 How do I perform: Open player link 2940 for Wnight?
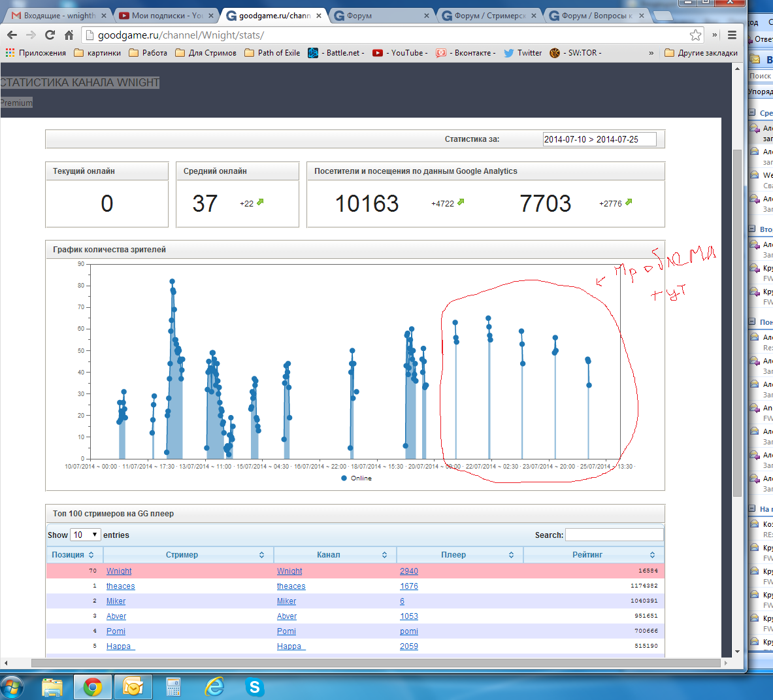coord(409,571)
